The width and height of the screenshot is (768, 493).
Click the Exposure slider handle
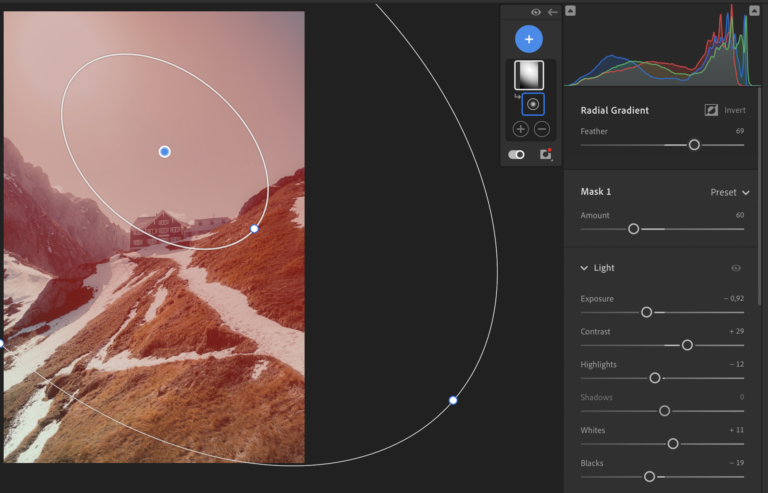(646, 312)
